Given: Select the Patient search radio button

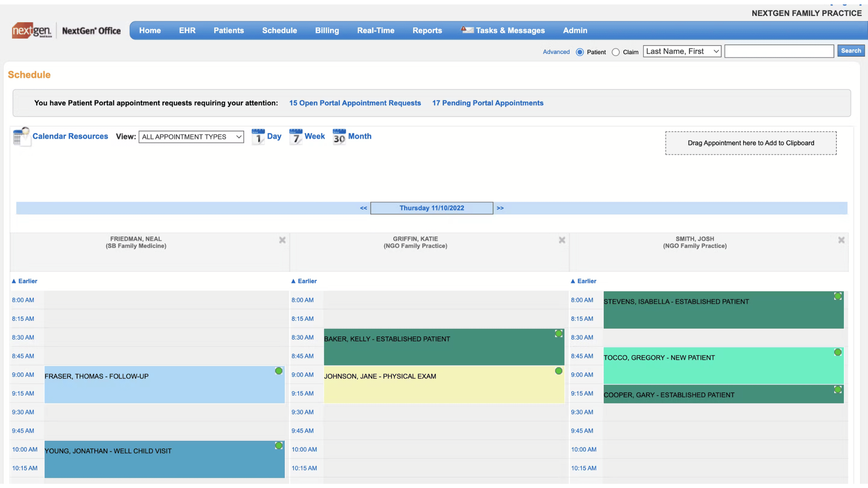Looking at the screenshot, I should (x=580, y=52).
